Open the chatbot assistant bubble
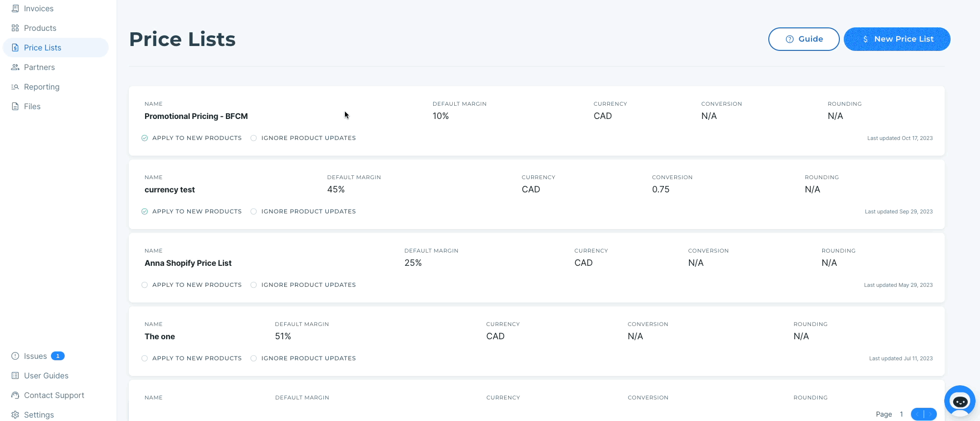The image size is (980, 421). [x=960, y=401]
